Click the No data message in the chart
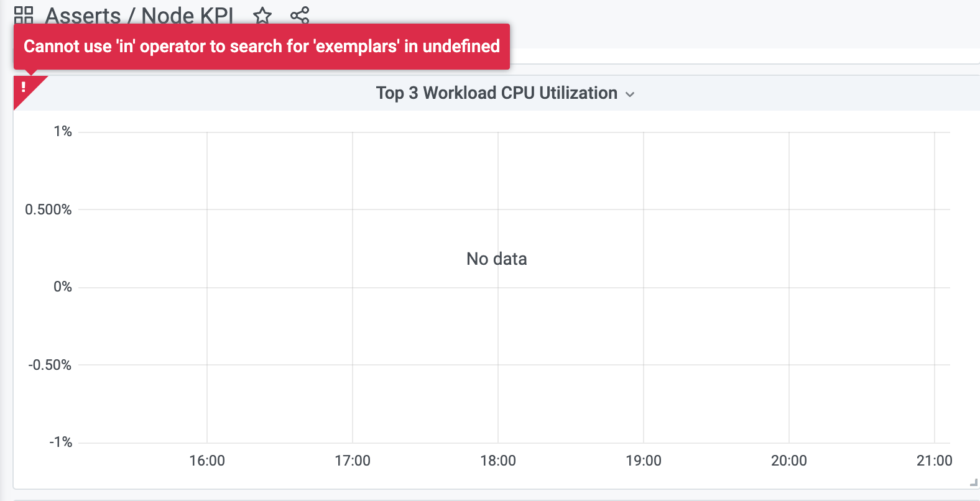 point(496,259)
